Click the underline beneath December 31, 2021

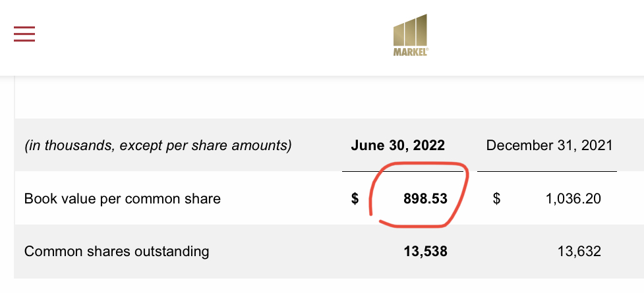click(547, 171)
